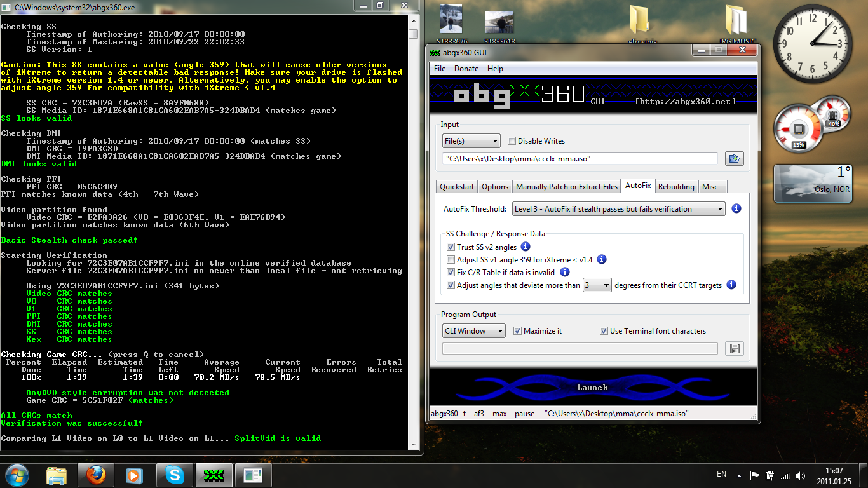Open the Start menu orb
868x488 pixels.
17,475
